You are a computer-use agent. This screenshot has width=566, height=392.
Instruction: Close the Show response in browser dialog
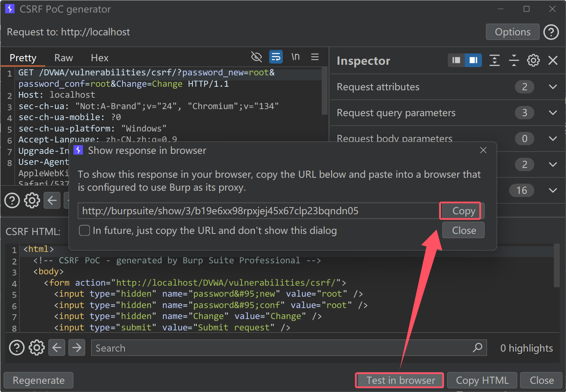(463, 230)
